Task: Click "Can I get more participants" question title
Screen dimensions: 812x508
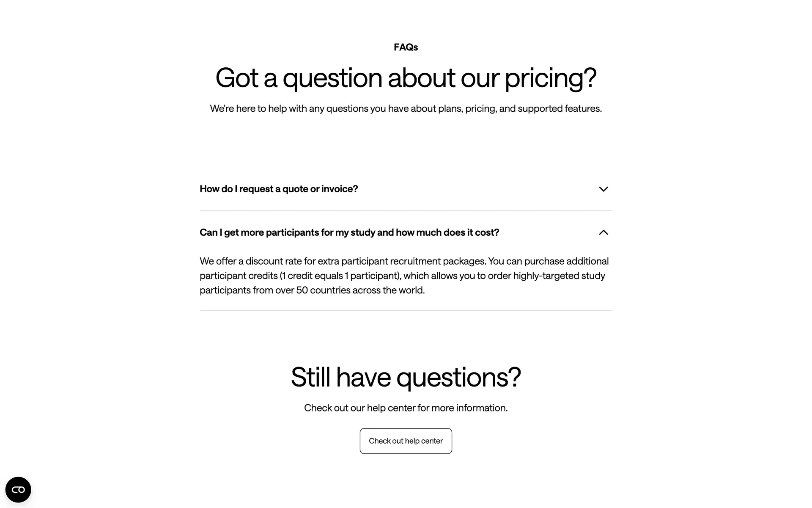Action: [x=349, y=232]
